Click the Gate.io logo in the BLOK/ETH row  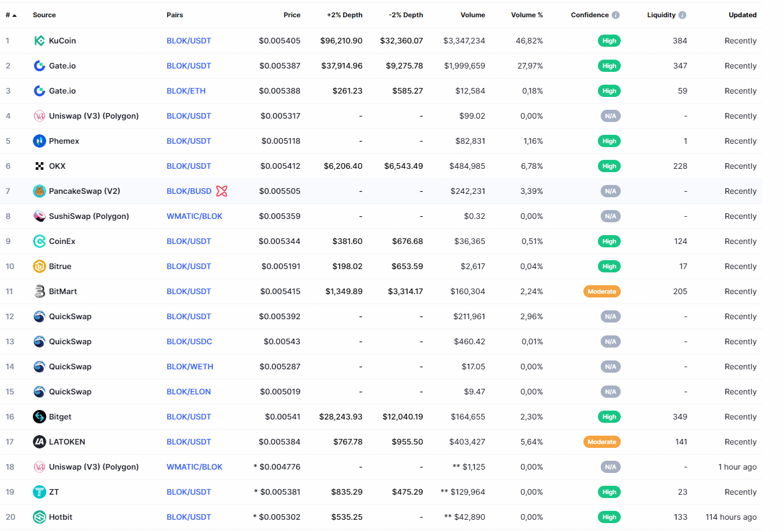(x=39, y=91)
